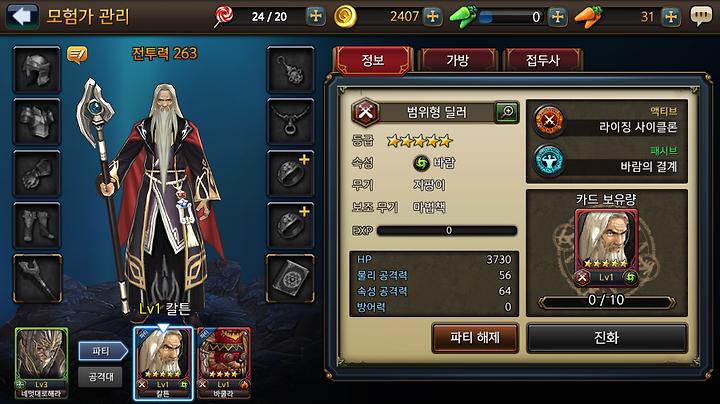Select the staff weapon slot
720x404 pixels.
(37, 278)
